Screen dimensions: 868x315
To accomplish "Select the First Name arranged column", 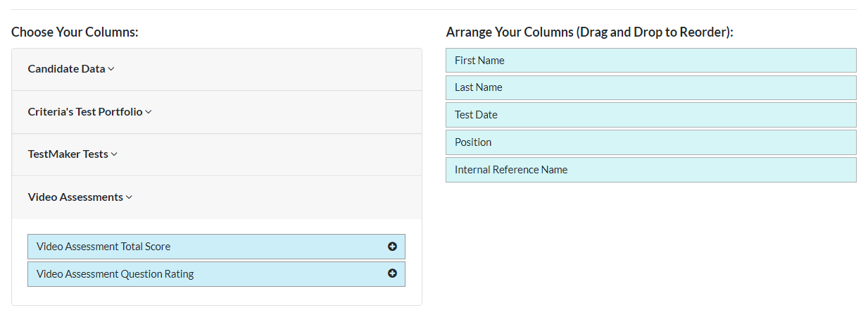I will (x=651, y=61).
